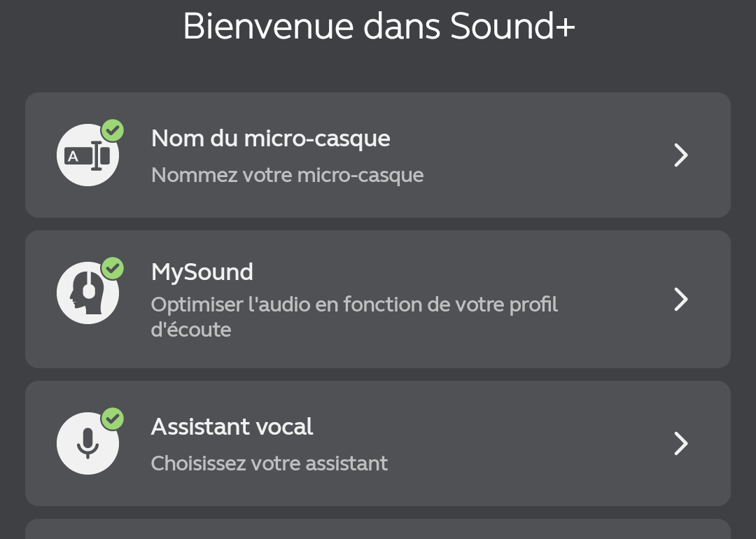Click 'Choisissez votre assistant' subtitle
Screen dimensions: 756x539
pos(269,464)
